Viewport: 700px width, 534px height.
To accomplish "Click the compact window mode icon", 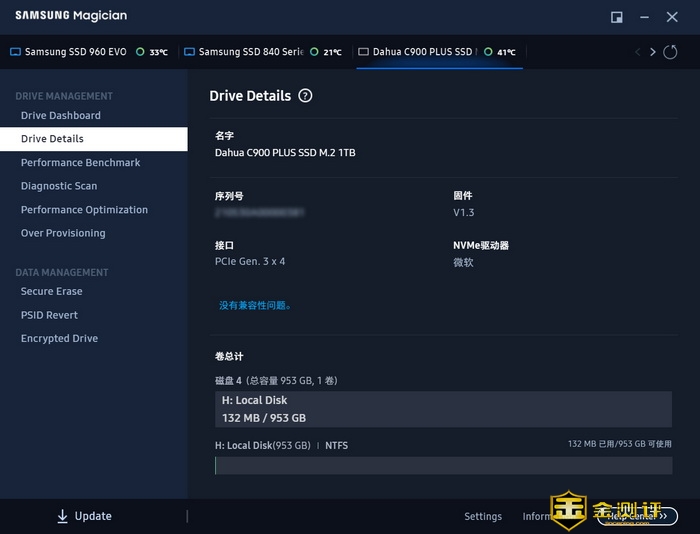I will click(617, 17).
